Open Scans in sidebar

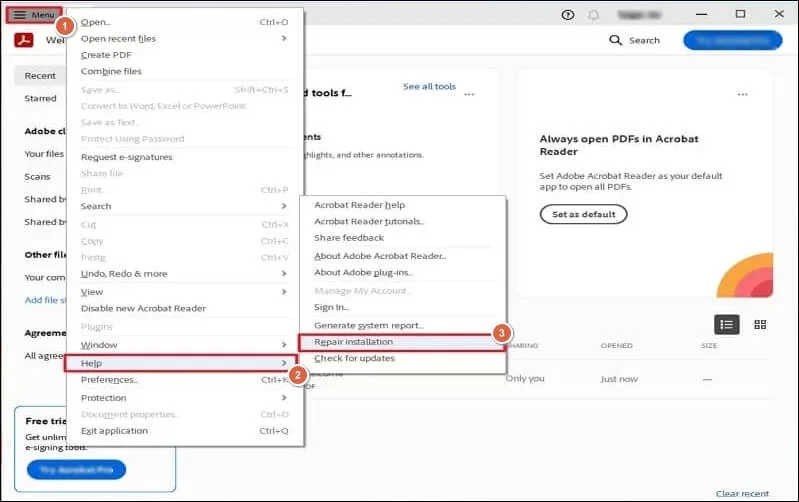[x=37, y=177]
